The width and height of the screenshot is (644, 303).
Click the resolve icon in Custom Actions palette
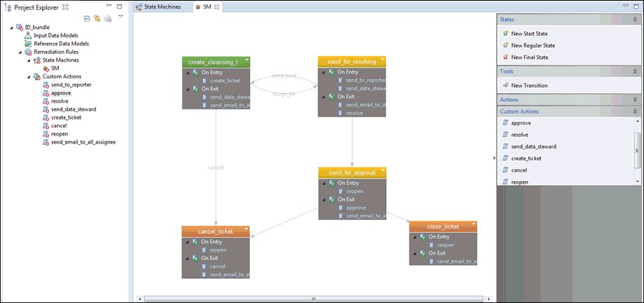506,135
